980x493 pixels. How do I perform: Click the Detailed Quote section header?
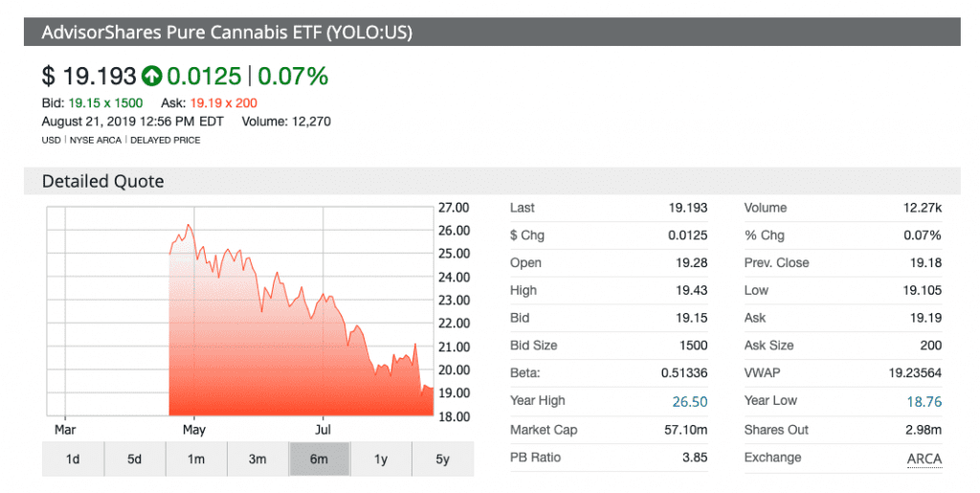point(103,182)
